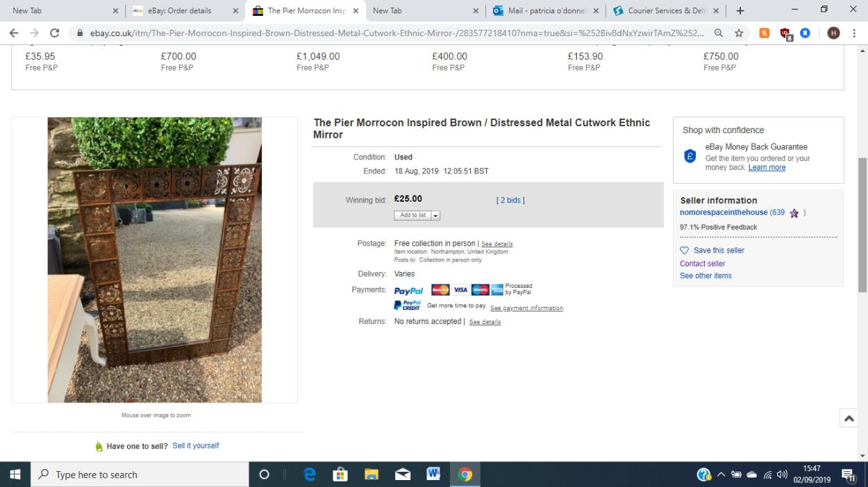Open the 2 bids link
This screenshot has height=487, width=868.
[x=510, y=200]
